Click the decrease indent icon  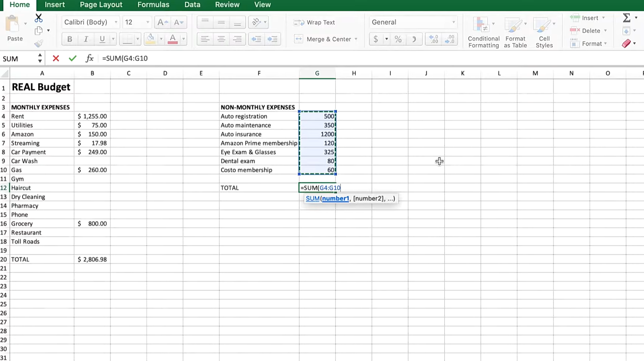[x=257, y=39]
